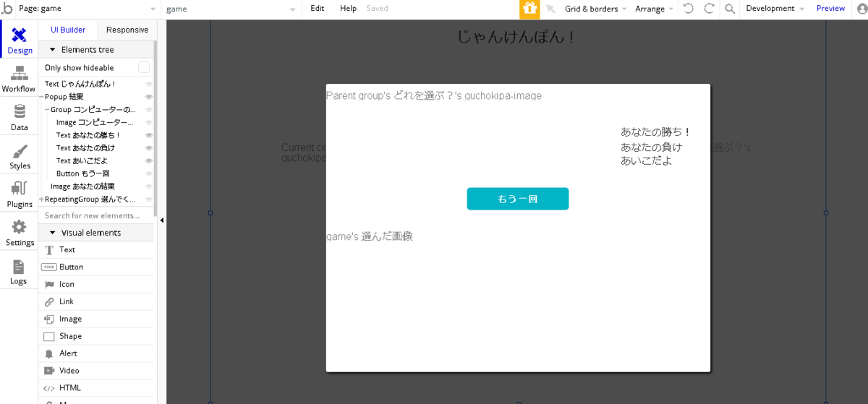The image size is (868, 404).
Task: Switch to the UI Builder tab
Action: [68, 30]
